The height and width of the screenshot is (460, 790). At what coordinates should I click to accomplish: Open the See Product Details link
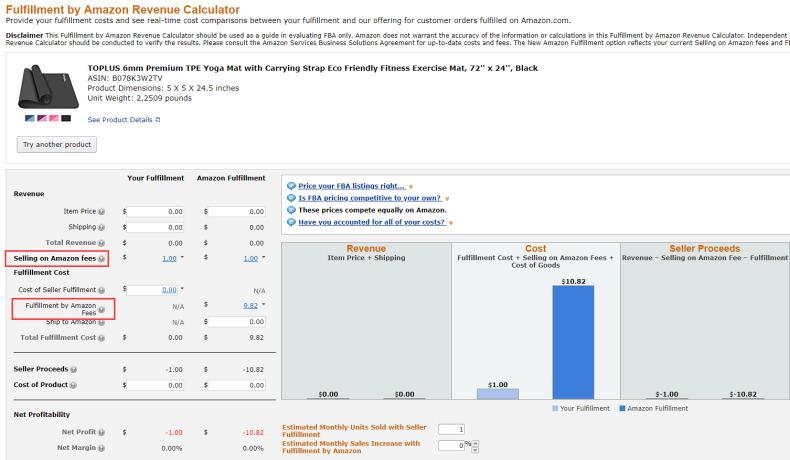pos(120,120)
